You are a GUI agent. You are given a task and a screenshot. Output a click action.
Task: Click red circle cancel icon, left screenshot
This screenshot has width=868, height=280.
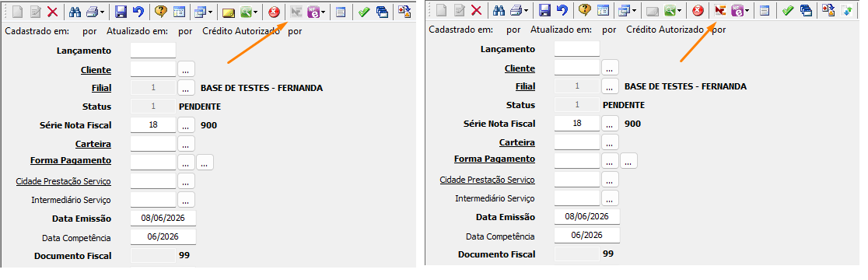coord(274,12)
